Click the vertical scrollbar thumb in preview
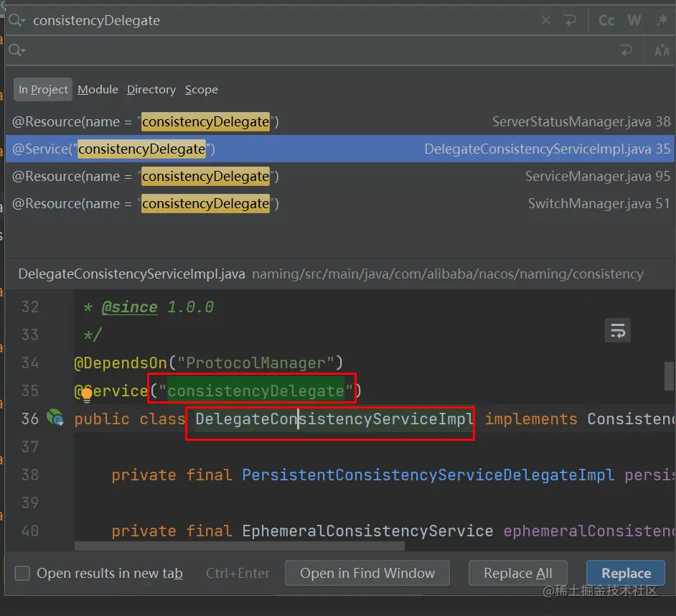Viewport: 676px width, 616px height. (670, 375)
